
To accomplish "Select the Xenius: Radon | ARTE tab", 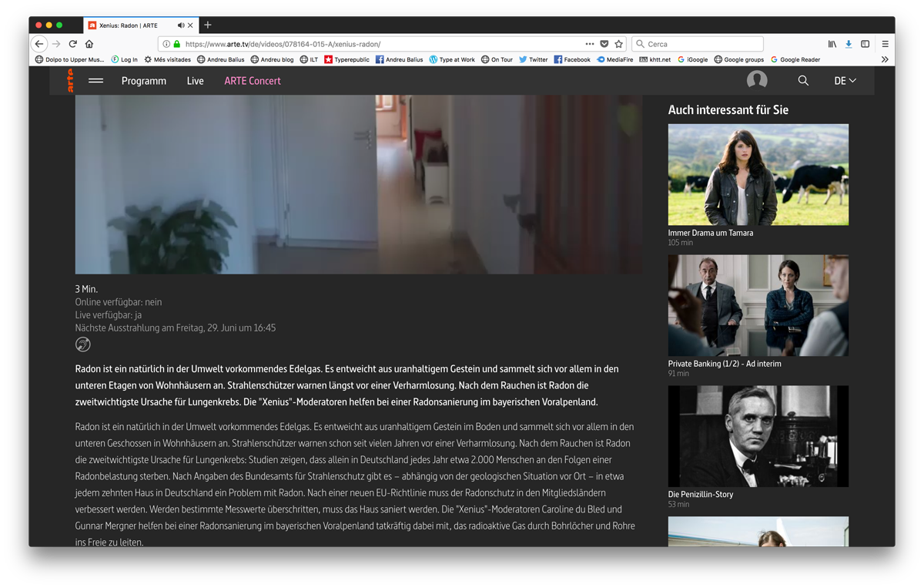I will coord(140,25).
